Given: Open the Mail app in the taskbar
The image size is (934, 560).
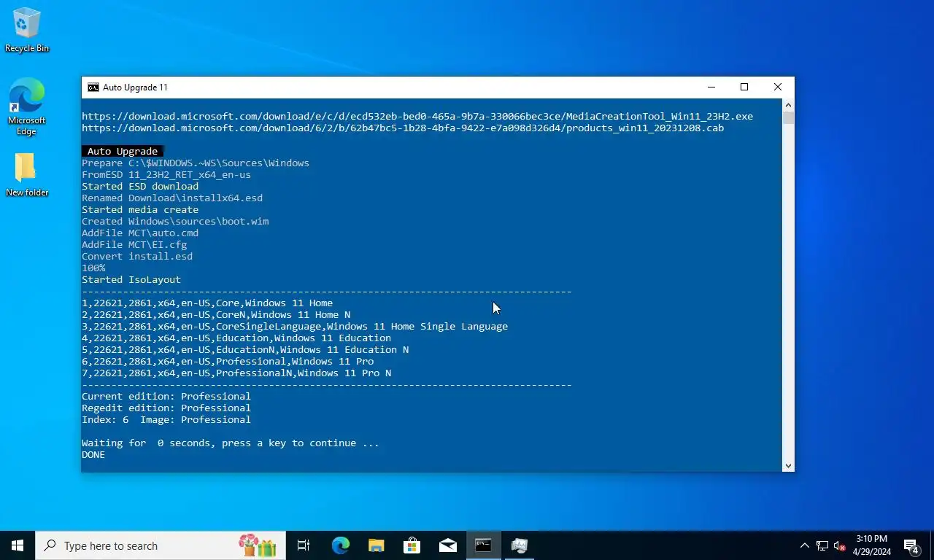Looking at the screenshot, I should coord(448,545).
